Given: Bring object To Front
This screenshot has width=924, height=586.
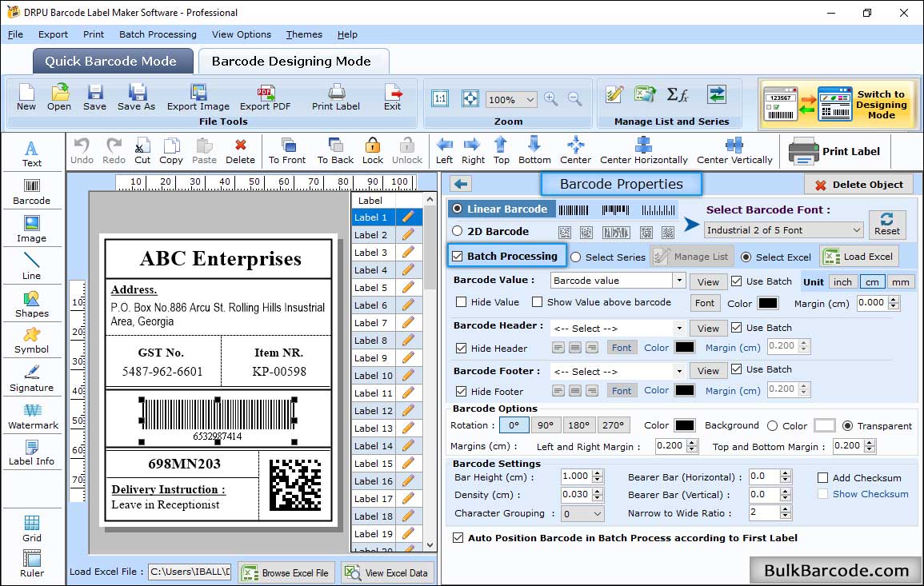Looking at the screenshot, I should click(x=287, y=151).
